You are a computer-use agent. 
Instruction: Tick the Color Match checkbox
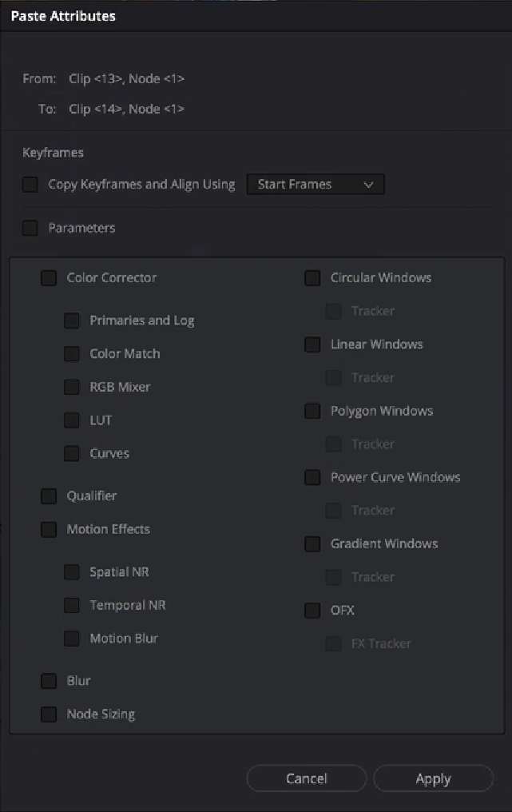click(x=72, y=354)
